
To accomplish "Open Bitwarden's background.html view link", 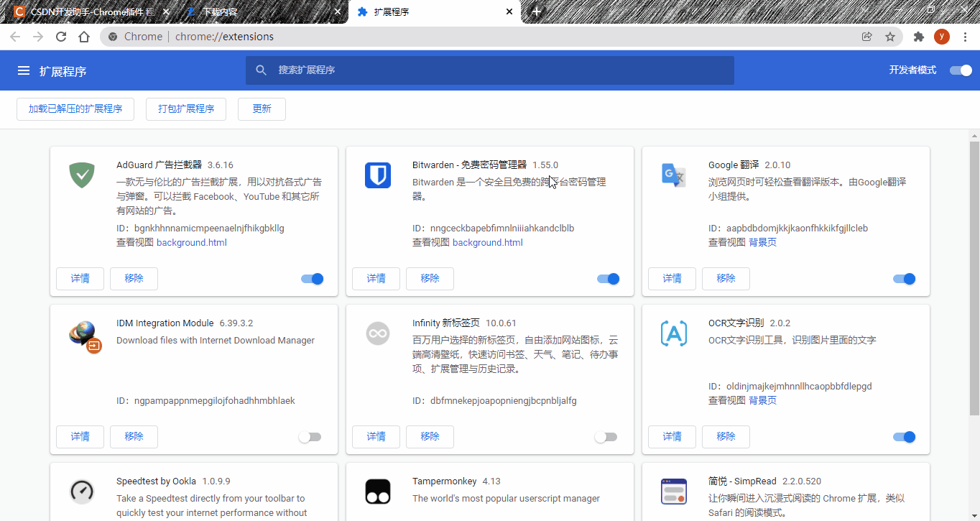I will (487, 242).
